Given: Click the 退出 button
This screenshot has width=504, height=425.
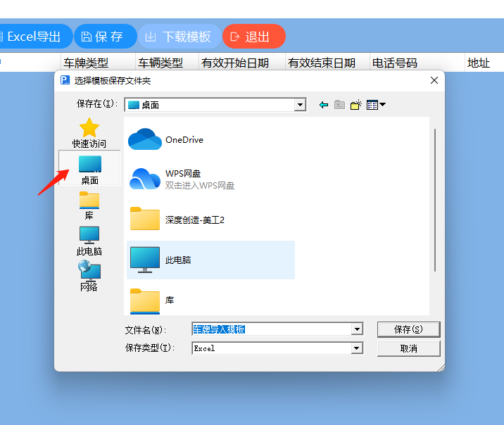Looking at the screenshot, I should (x=254, y=37).
